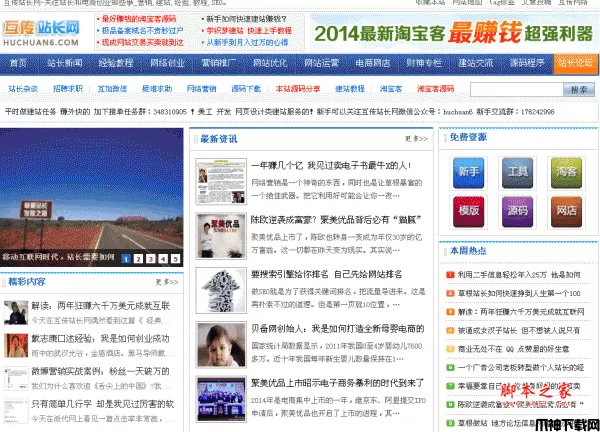Open 网站运营 in the main navigation
Screen dimensions: 600x432
point(321,63)
